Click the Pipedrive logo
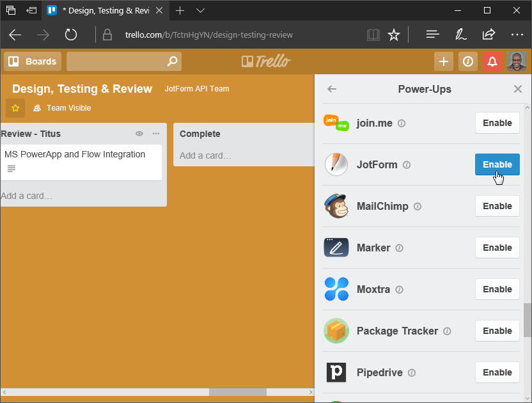This screenshot has height=403, width=532. [336, 372]
